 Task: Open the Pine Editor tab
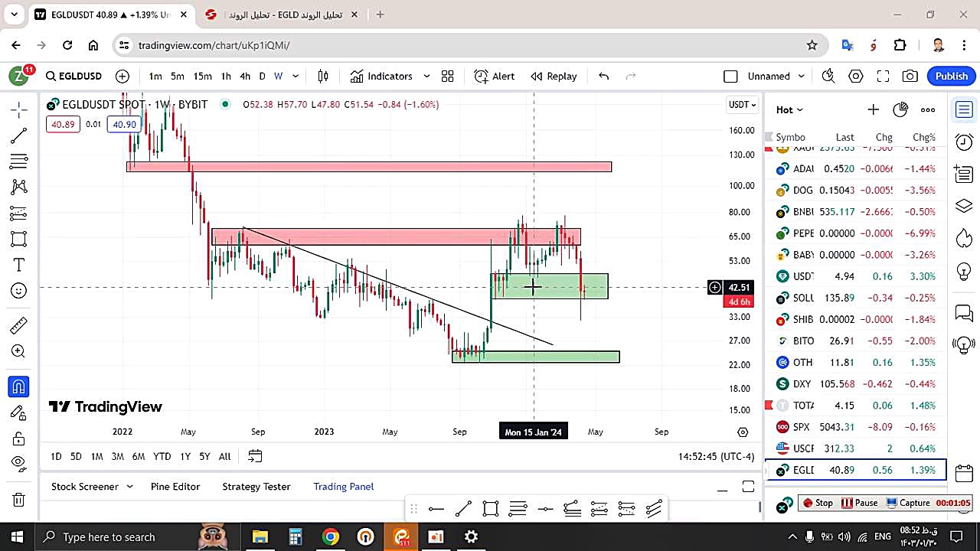(x=175, y=486)
